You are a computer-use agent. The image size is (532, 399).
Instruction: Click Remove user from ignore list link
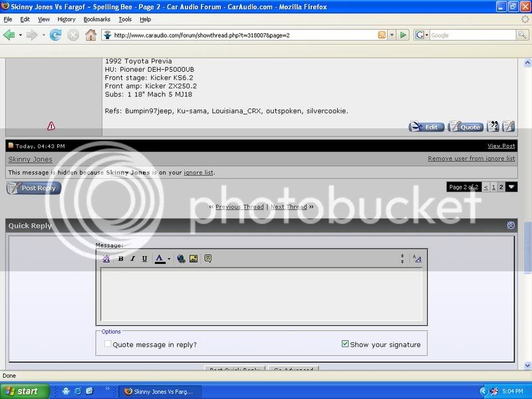coord(471,158)
